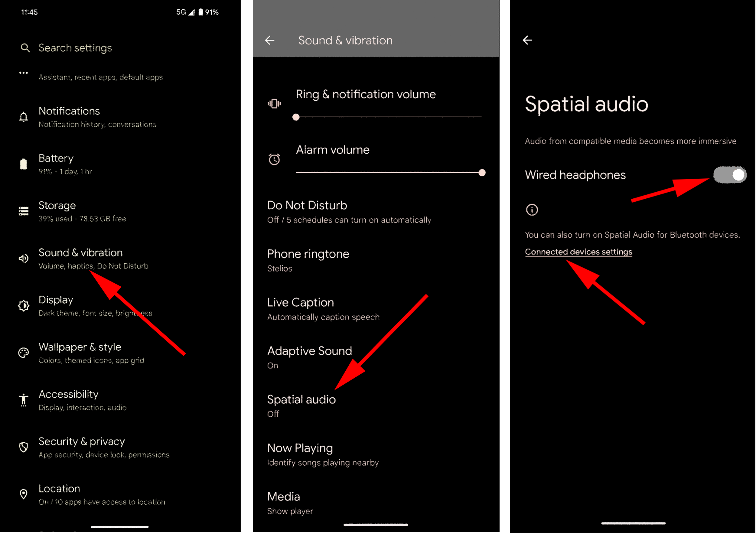Tap the Display brightness icon
This screenshot has width=756, height=534.
[23, 306]
